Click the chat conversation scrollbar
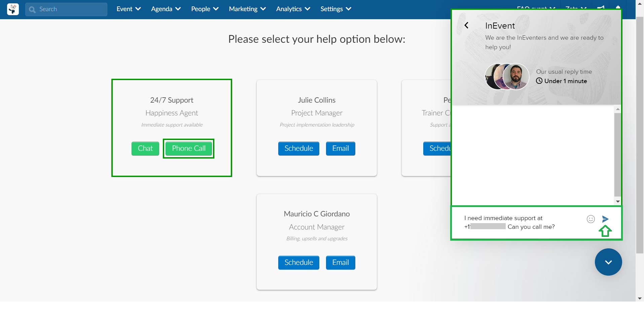This screenshot has height=315, width=644. click(x=617, y=154)
